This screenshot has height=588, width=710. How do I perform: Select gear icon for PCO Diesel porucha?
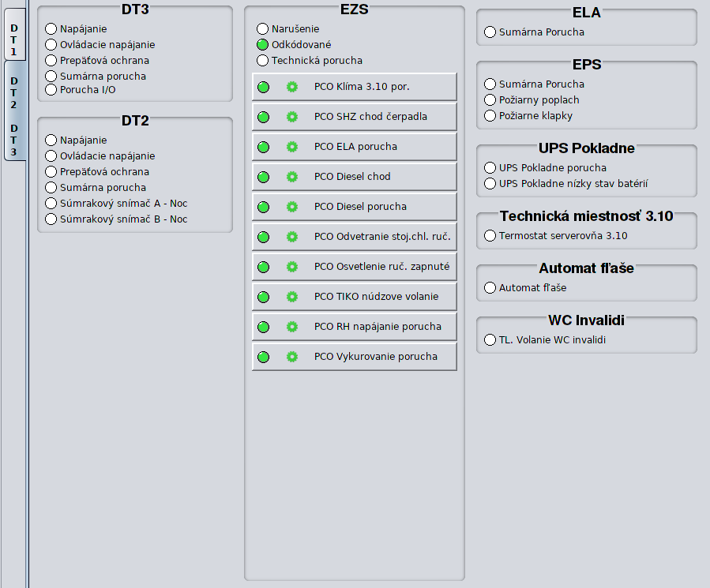(291, 207)
